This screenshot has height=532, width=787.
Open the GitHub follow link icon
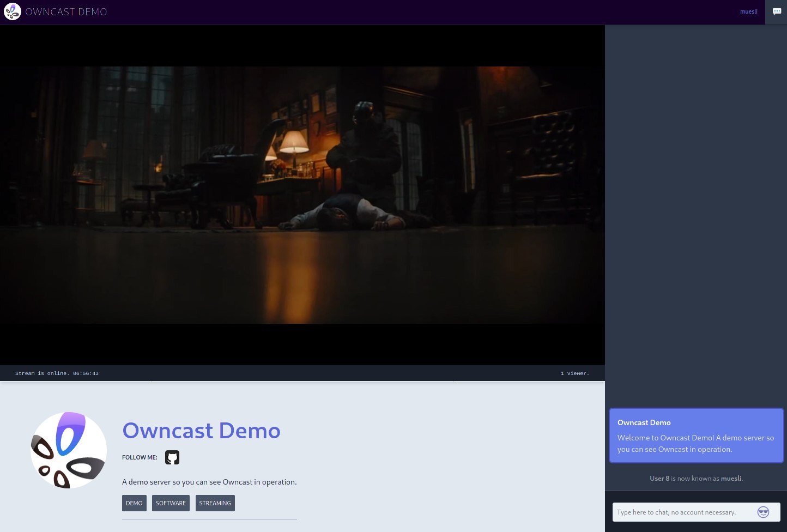pos(172,457)
